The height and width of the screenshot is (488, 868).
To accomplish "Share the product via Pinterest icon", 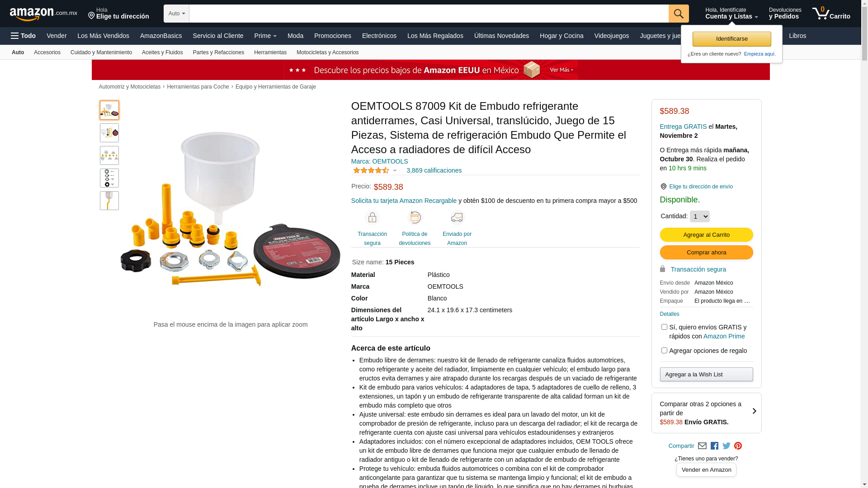I will tap(738, 446).
